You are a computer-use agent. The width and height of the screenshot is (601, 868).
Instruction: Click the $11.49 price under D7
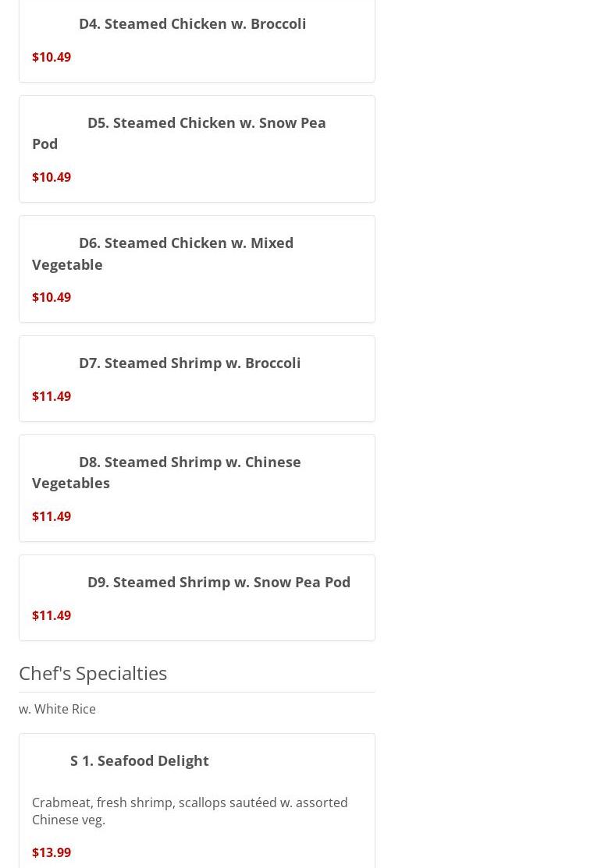click(x=52, y=396)
